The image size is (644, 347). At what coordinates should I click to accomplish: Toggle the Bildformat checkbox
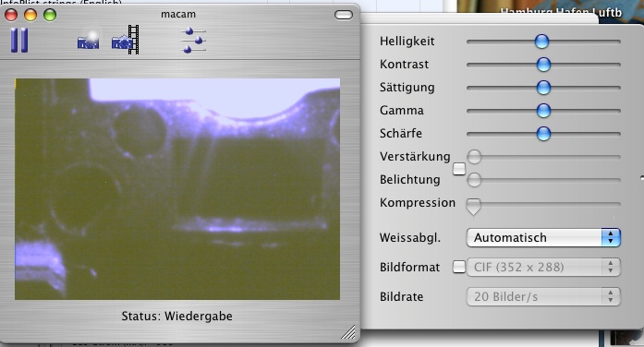click(459, 267)
